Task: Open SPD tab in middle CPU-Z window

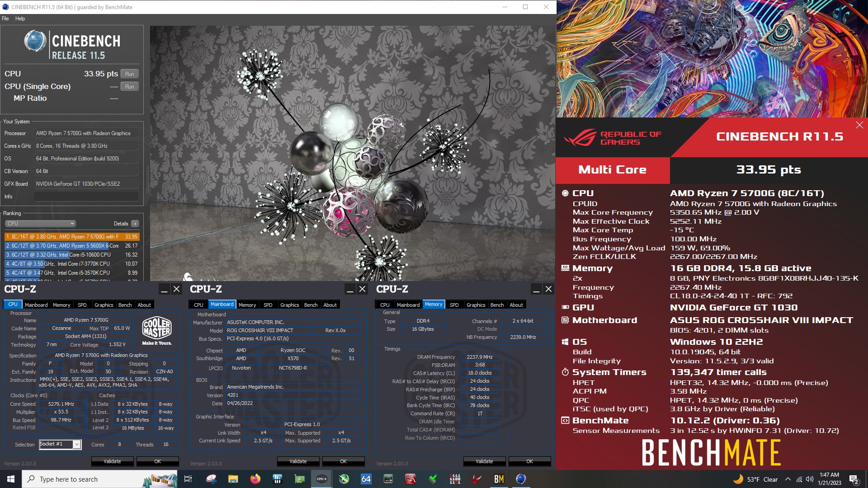Action: click(268, 305)
